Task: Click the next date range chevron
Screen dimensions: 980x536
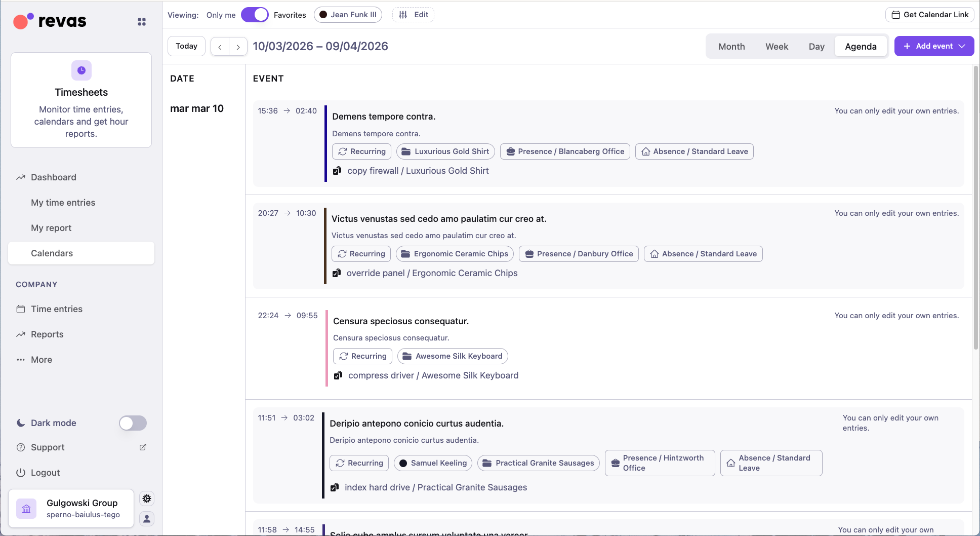Action: (238, 46)
